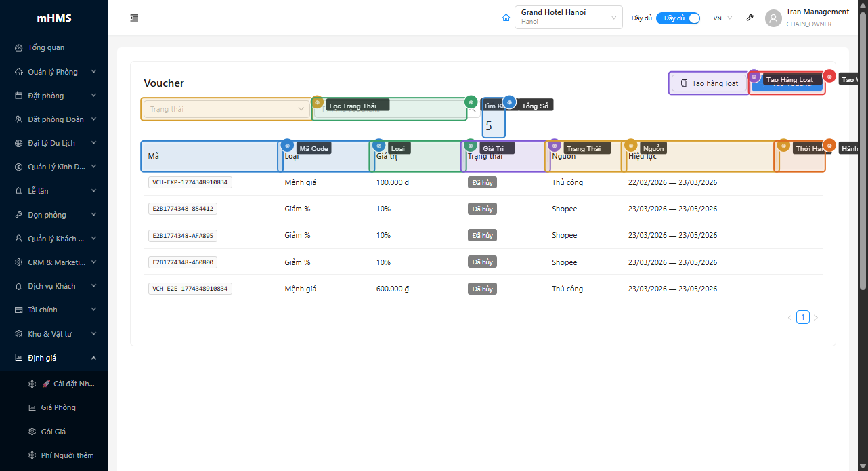Click the user avatar icon
This screenshot has height=471, width=868.
pyautogui.click(x=773, y=18)
